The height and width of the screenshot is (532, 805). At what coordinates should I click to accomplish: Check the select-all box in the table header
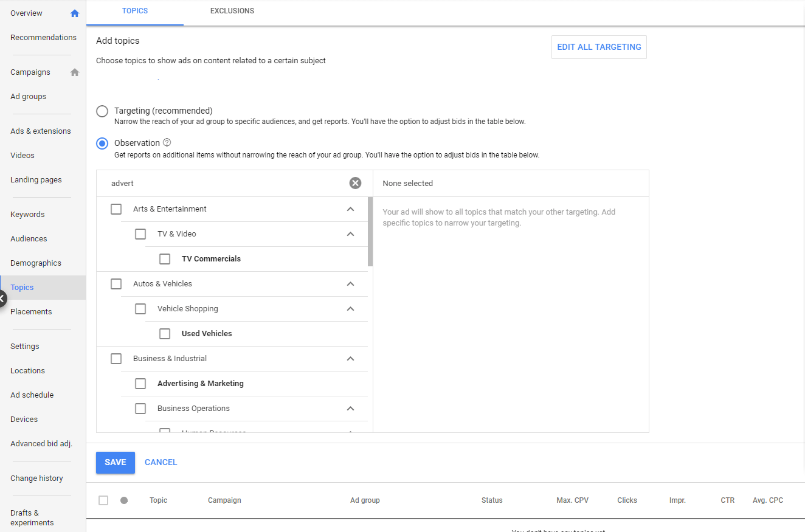click(x=103, y=500)
